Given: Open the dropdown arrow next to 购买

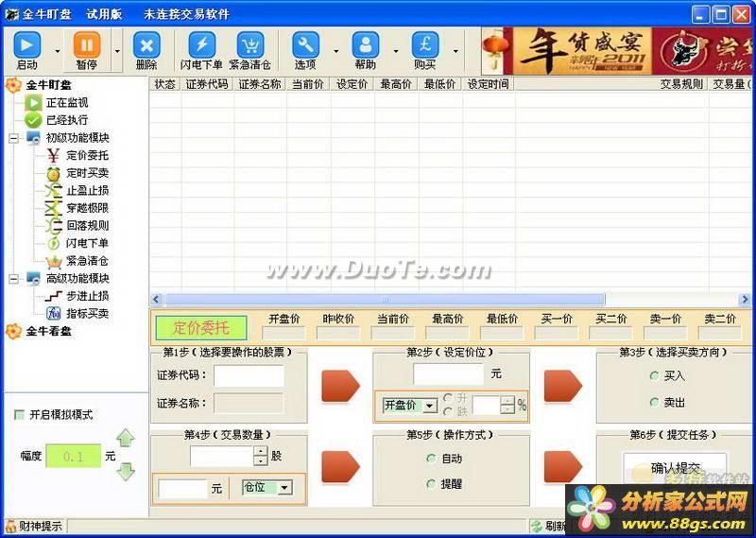Looking at the screenshot, I should click(455, 51).
